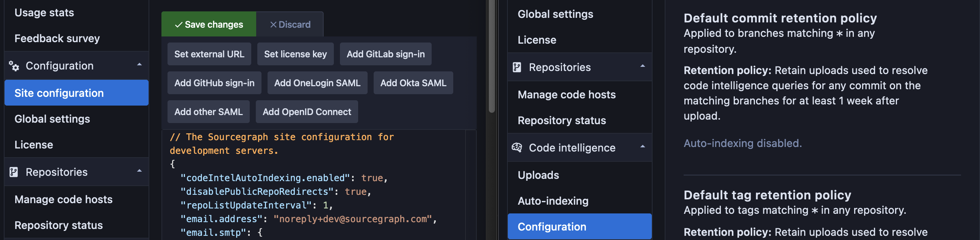The height and width of the screenshot is (240, 980).
Task: Click the X icon on Discard
Action: point(273,25)
